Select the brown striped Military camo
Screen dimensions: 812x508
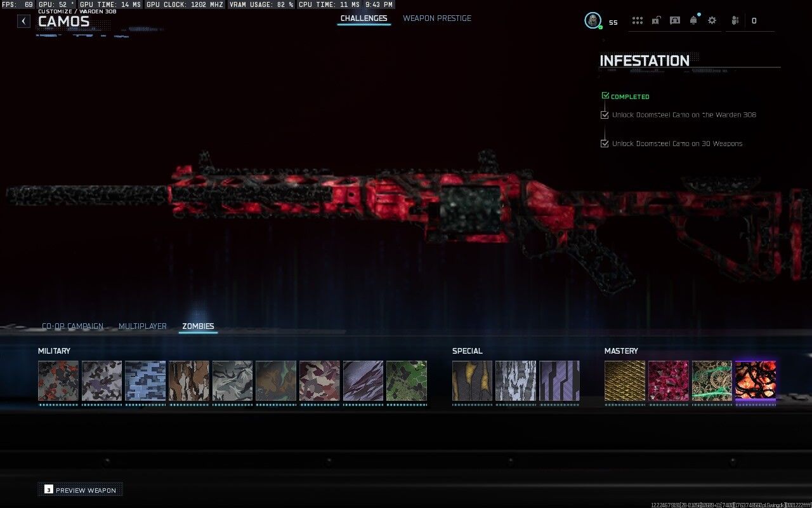pos(188,381)
